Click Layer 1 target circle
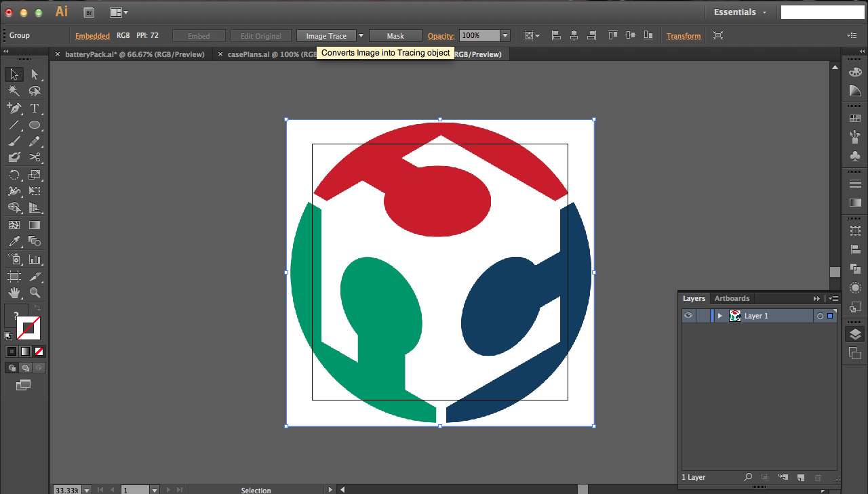 820,316
